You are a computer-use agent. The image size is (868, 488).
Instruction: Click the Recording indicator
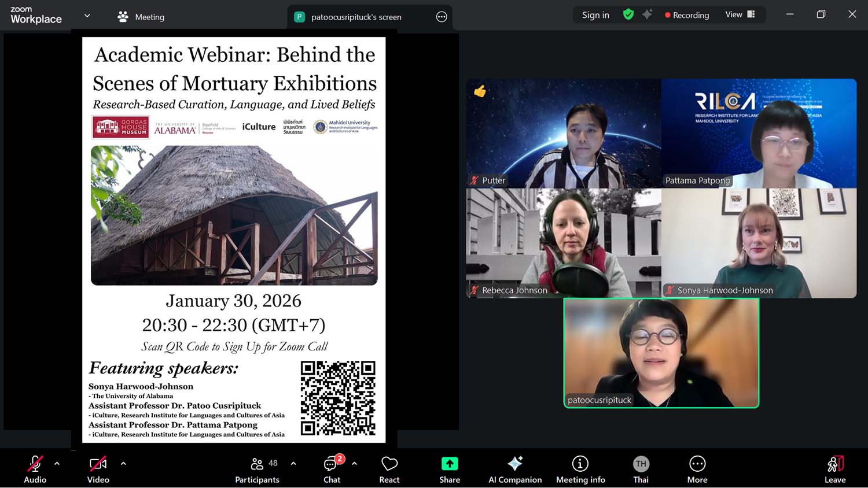(687, 15)
